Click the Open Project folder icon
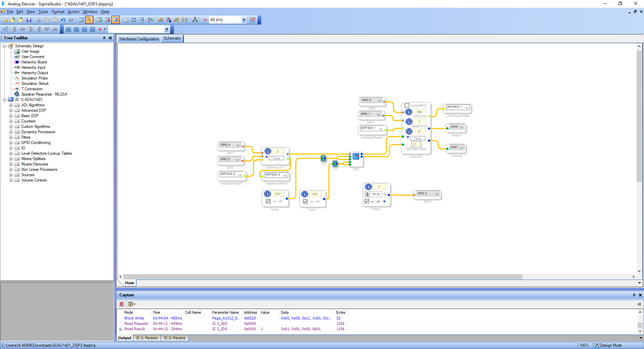644x349 pixels. coord(13,20)
